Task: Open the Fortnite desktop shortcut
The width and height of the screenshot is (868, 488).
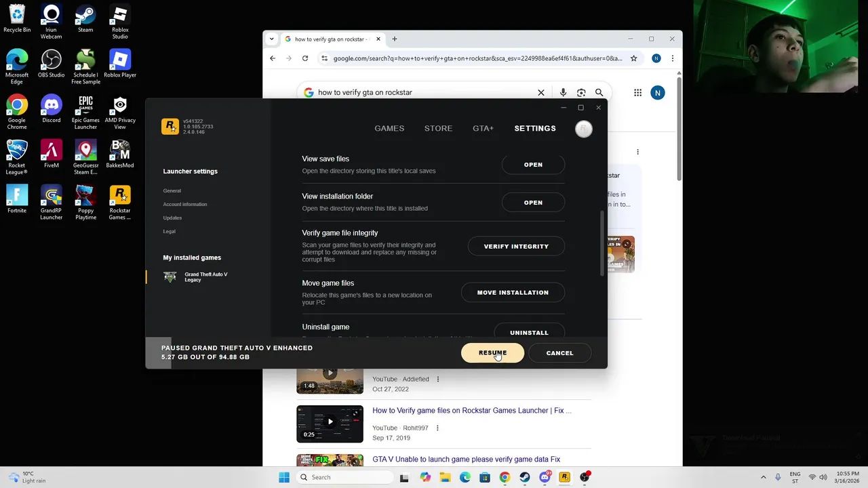Action: tap(17, 199)
